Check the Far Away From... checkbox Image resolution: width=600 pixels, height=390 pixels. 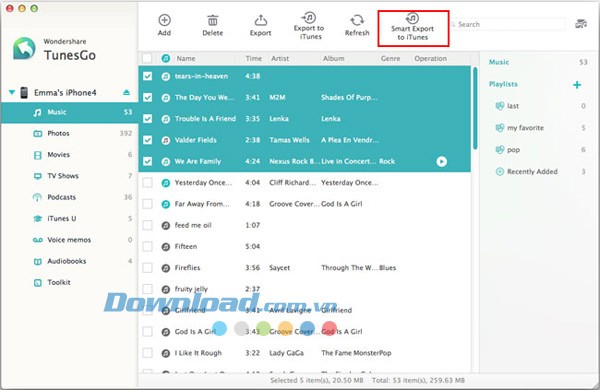[x=147, y=204]
